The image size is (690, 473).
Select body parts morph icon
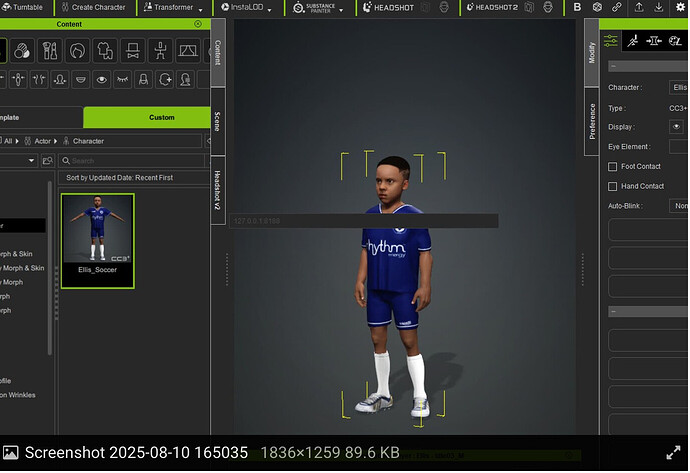(39, 80)
